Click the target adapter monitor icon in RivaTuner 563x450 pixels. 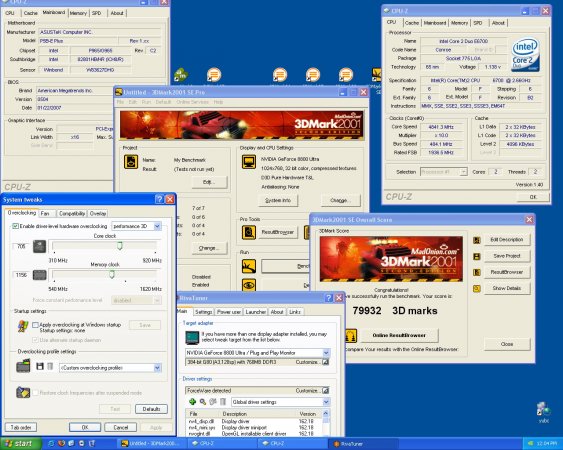click(192, 338)
